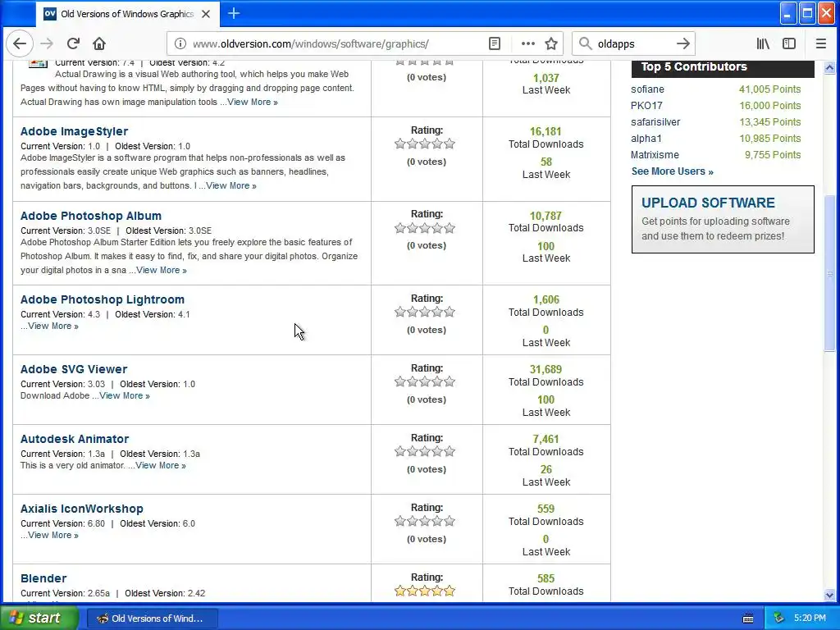Rate Adobe SVG Viewer with stars

click(425, 381)
